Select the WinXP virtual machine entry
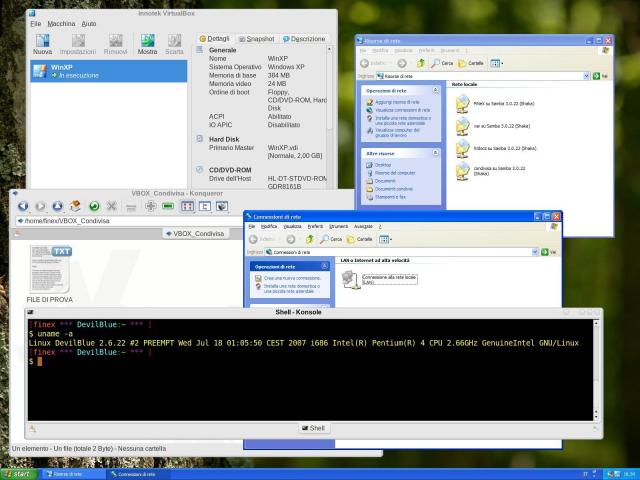 (x=109, y=71)
